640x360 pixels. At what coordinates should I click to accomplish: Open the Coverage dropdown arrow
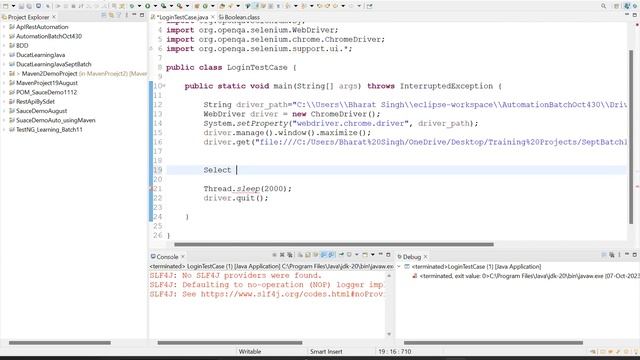171,6
